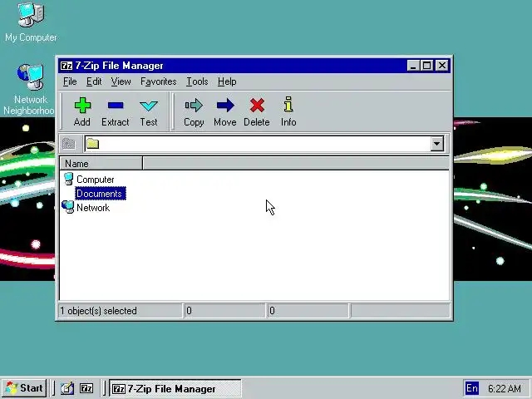
Task: Minimize the 7-Zip File Manager window
Action: 413,66
